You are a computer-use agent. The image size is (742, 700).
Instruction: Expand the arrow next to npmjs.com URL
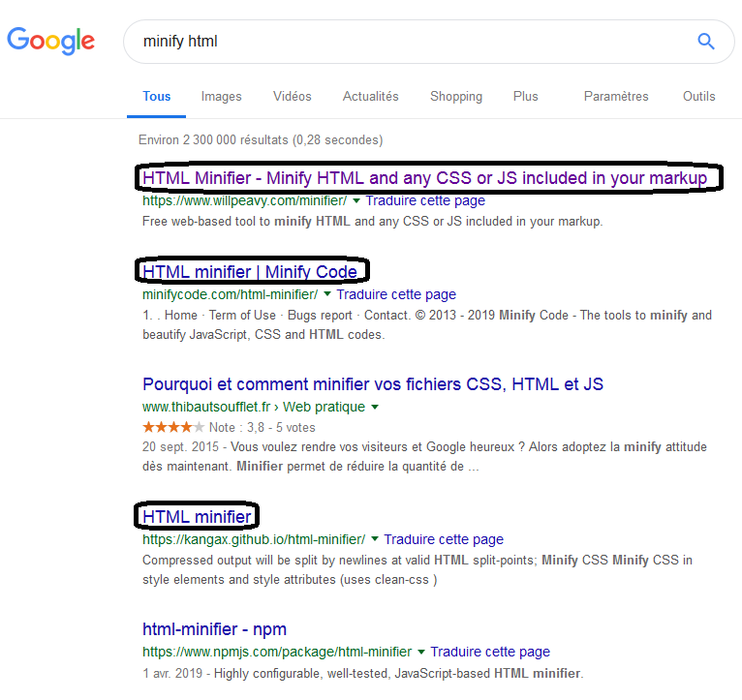pos(421,652)
